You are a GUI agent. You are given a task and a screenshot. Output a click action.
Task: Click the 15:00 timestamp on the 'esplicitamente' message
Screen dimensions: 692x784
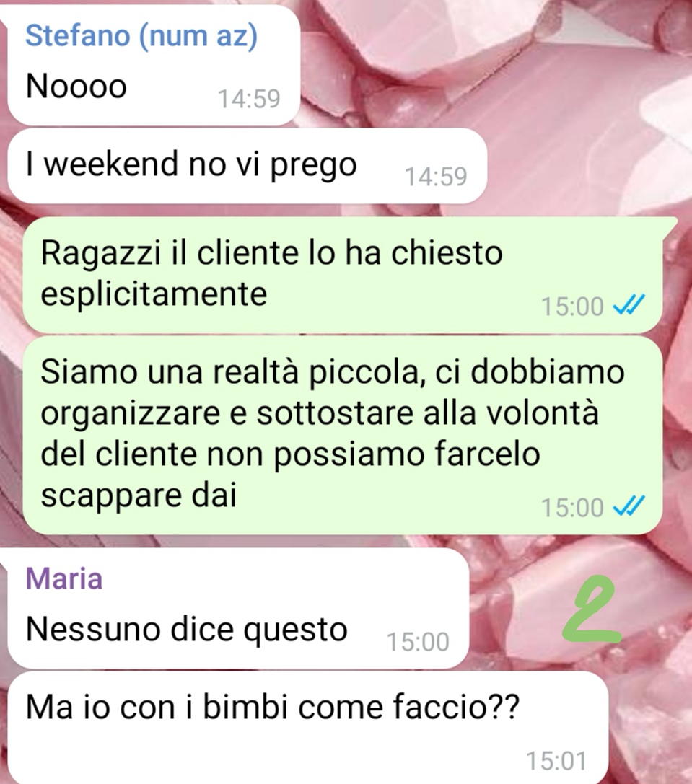[x=572, y=307]
